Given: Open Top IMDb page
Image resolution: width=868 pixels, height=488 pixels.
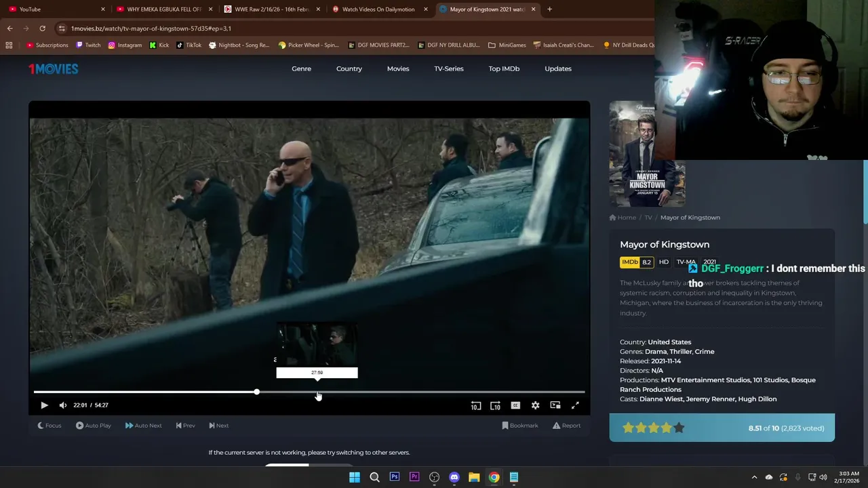Looking at the screenshot, I should tap(504, 68).
